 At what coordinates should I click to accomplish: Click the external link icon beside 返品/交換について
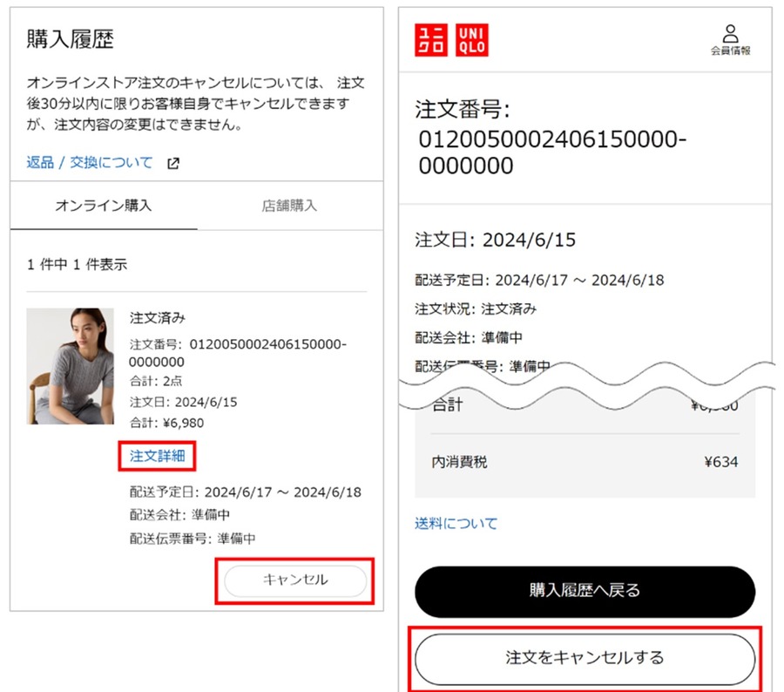[172, 162]
